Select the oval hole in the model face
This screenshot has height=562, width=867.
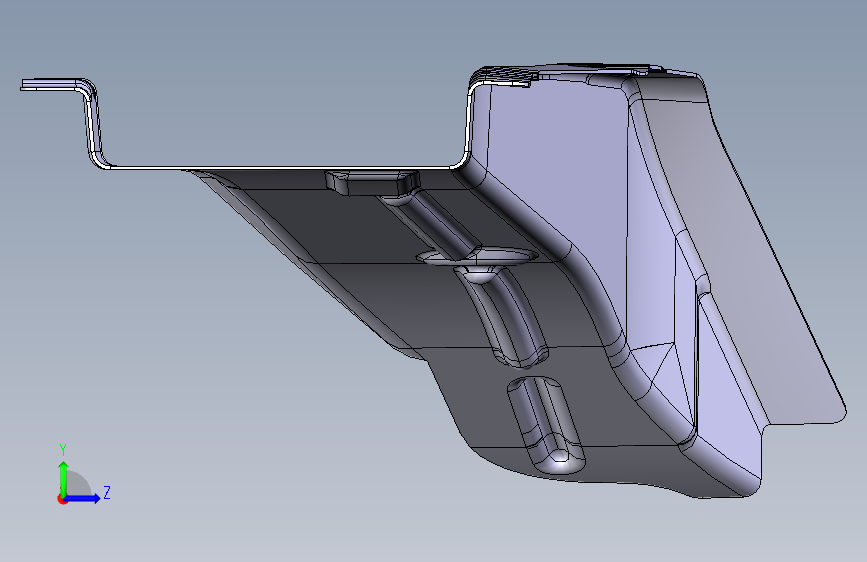(477, 257)
